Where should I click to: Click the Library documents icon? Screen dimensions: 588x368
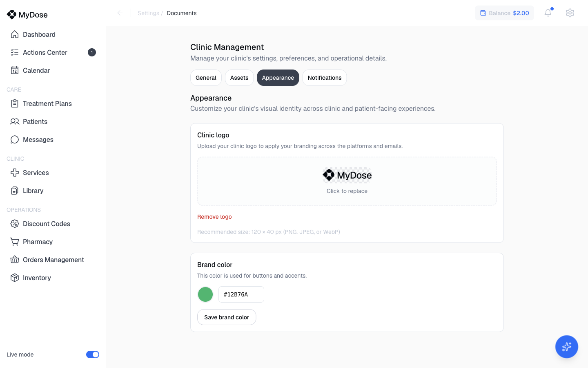(15, 191)
